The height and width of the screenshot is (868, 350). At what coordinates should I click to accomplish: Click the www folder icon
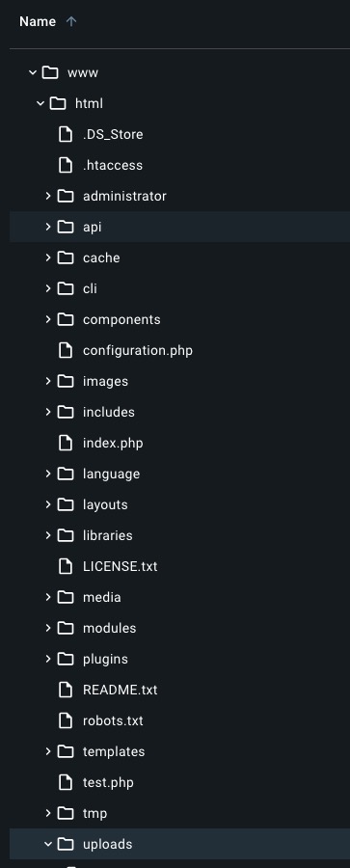(50, 72)
